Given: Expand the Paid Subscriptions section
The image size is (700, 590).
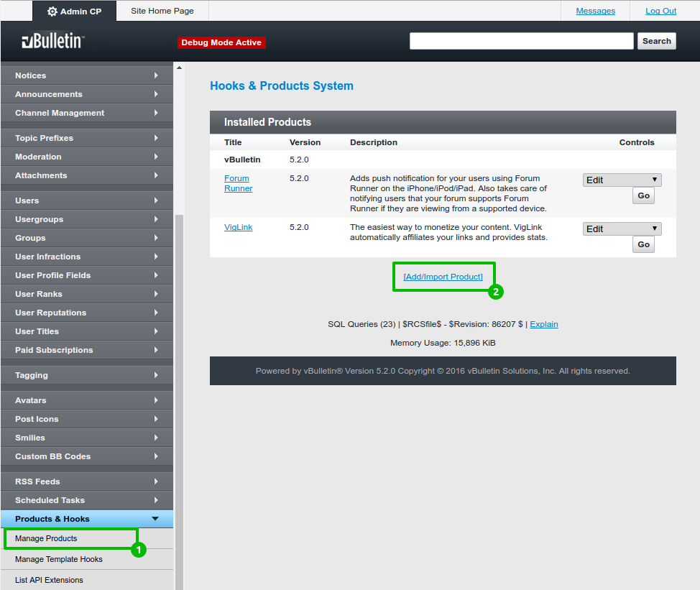Looking at the screenshot, I should point(87,351).
